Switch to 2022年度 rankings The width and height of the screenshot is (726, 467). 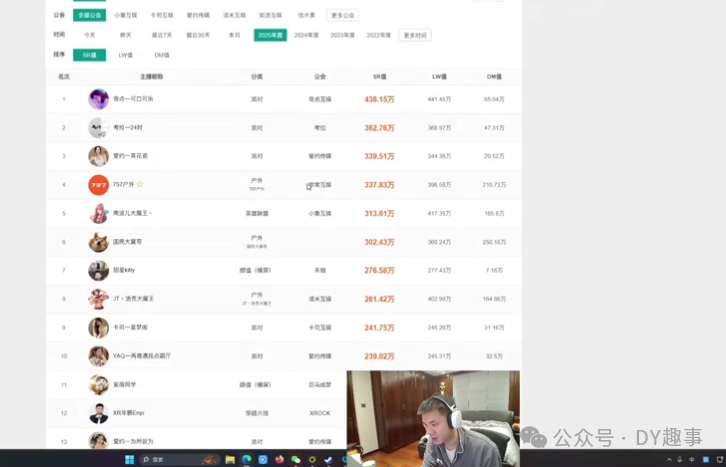point(379,35)
